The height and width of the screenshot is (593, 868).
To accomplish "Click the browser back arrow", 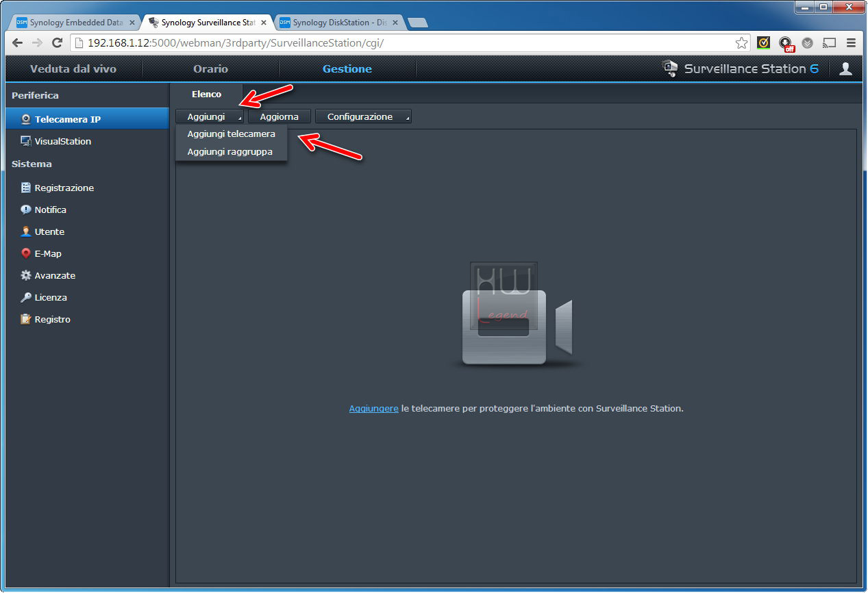I will click(x=18, y=42).
